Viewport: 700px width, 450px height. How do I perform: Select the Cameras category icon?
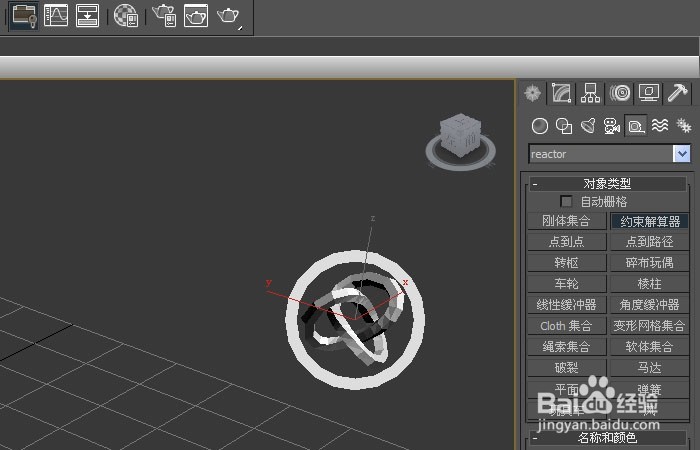[x=612, y=126]
